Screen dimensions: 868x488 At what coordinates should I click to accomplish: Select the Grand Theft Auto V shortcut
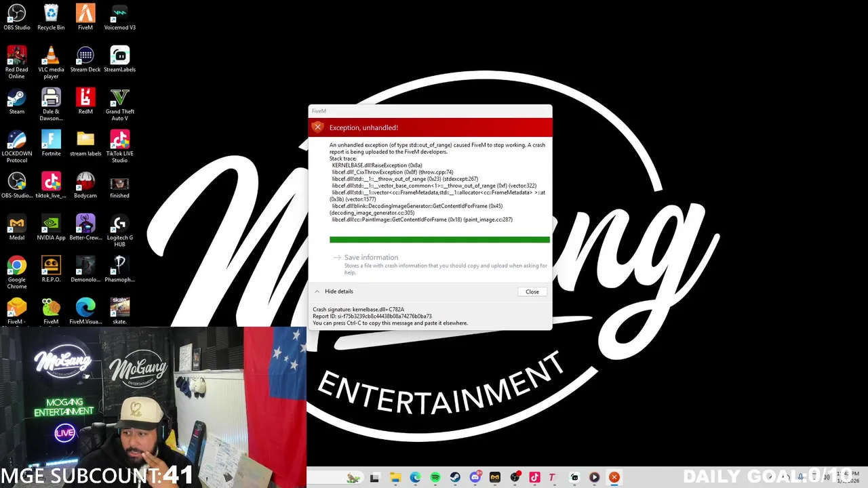click(x=119, y=104)
